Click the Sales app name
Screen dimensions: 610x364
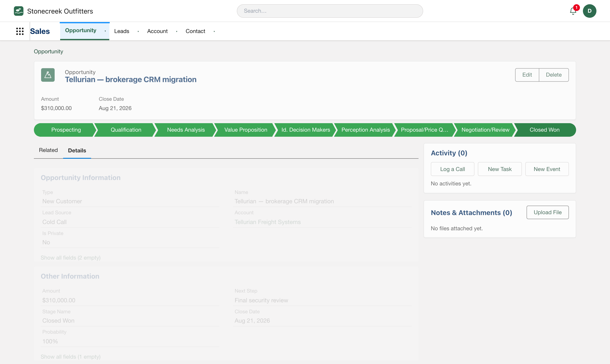[40, 31]
